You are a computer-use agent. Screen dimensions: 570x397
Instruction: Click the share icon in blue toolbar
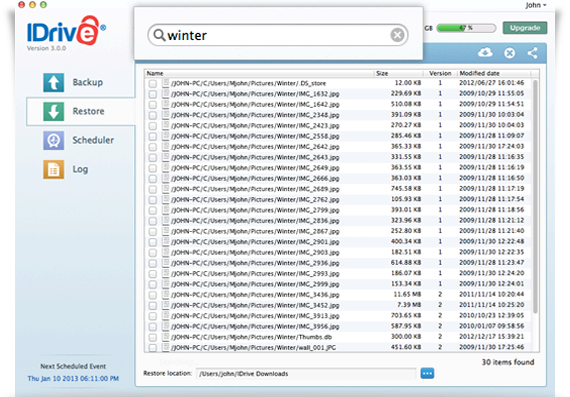(x=533, y=53)
